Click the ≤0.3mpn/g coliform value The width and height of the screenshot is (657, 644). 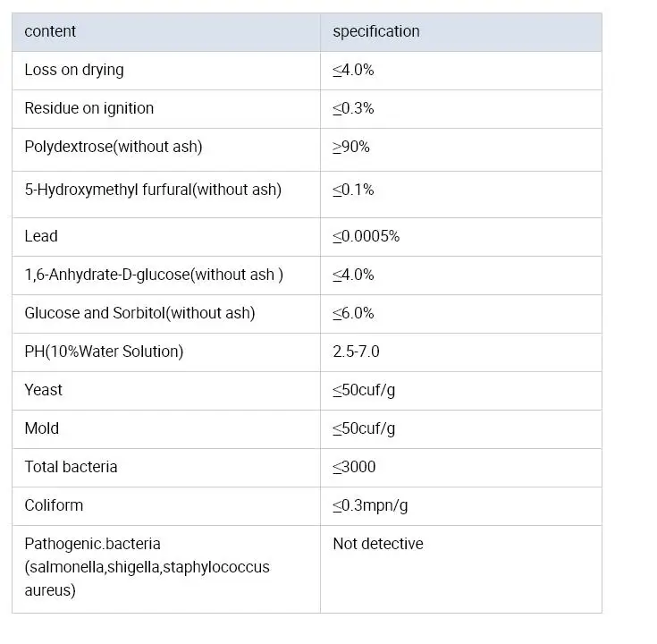[370, 505]
